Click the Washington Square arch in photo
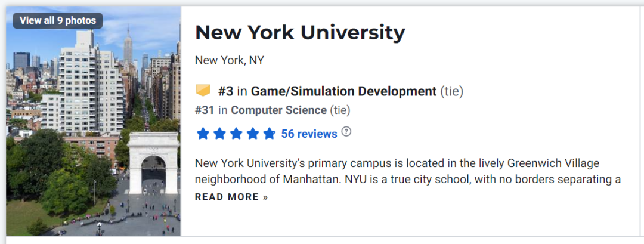644x244 pixels. [x=153, y=163]
